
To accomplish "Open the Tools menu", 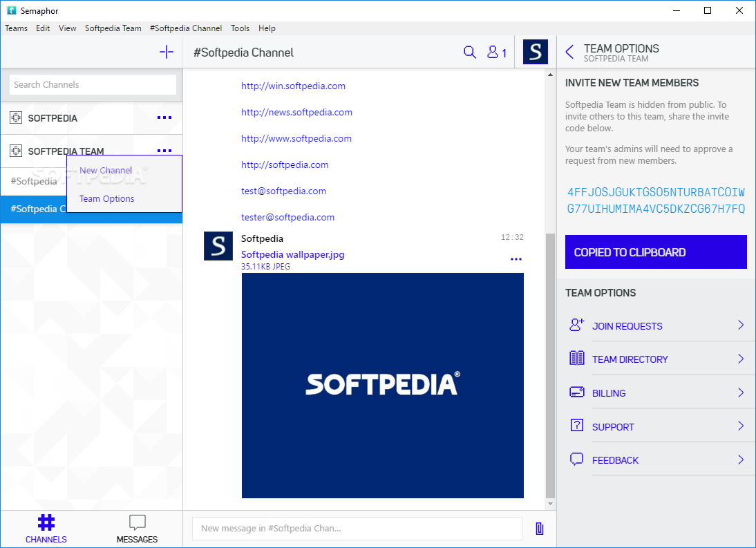I will point(240,28).
